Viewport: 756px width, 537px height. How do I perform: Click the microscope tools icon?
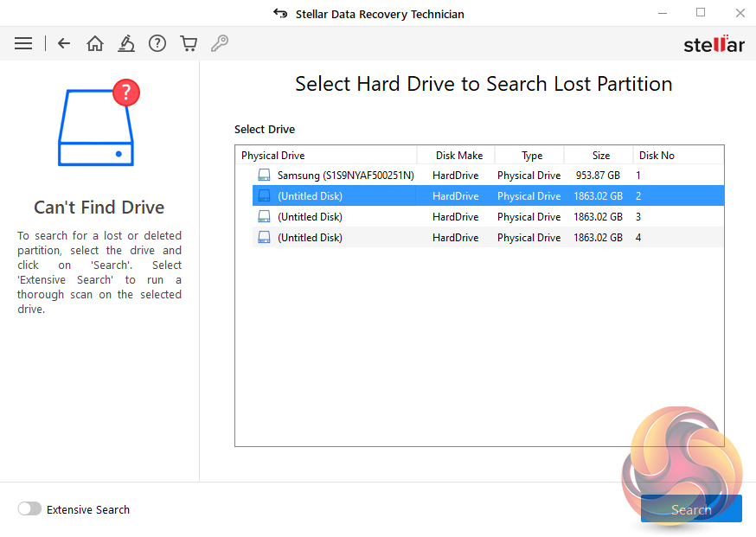pyautogui.click(x=126, y=43)
